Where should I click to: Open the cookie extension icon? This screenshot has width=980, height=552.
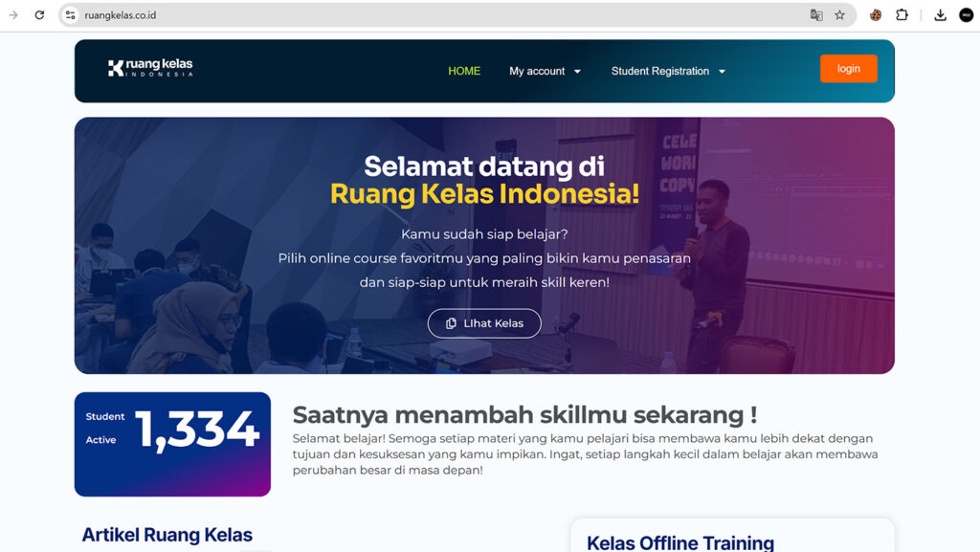coord(876,15)
